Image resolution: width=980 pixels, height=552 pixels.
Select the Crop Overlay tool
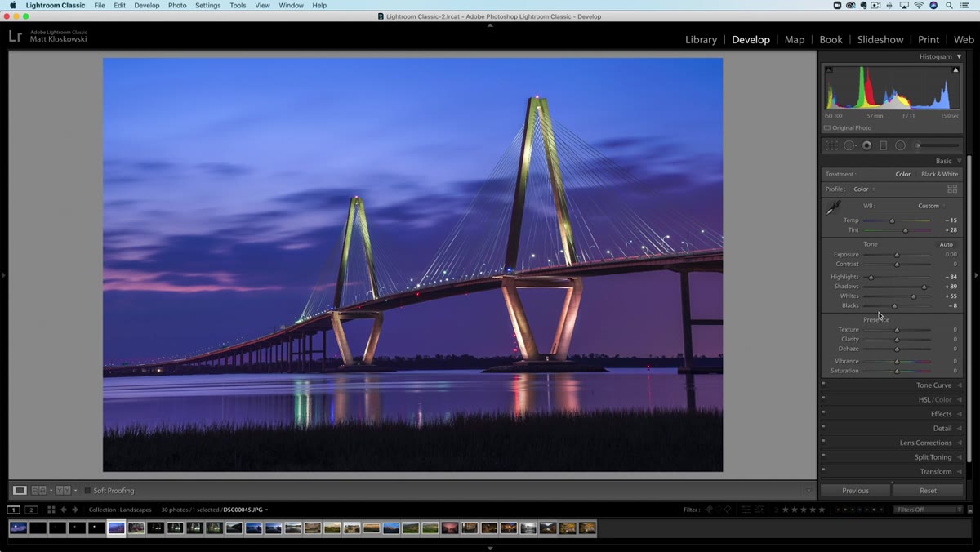pyautogui.click(x=831, y=145)
